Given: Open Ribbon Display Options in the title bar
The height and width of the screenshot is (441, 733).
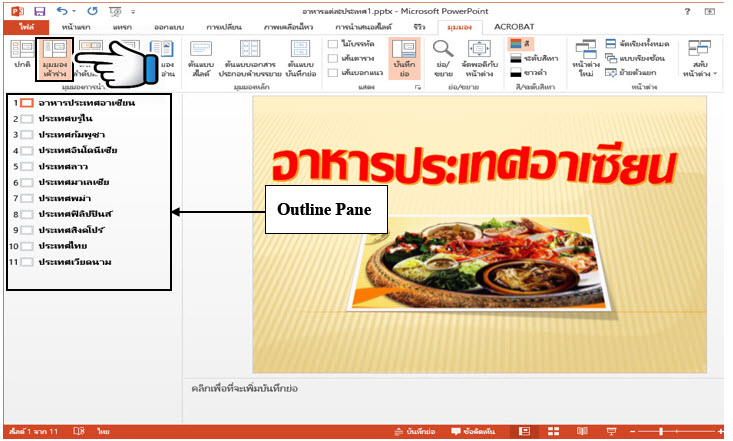Looking at the screenshot, I should coord(710,11).
